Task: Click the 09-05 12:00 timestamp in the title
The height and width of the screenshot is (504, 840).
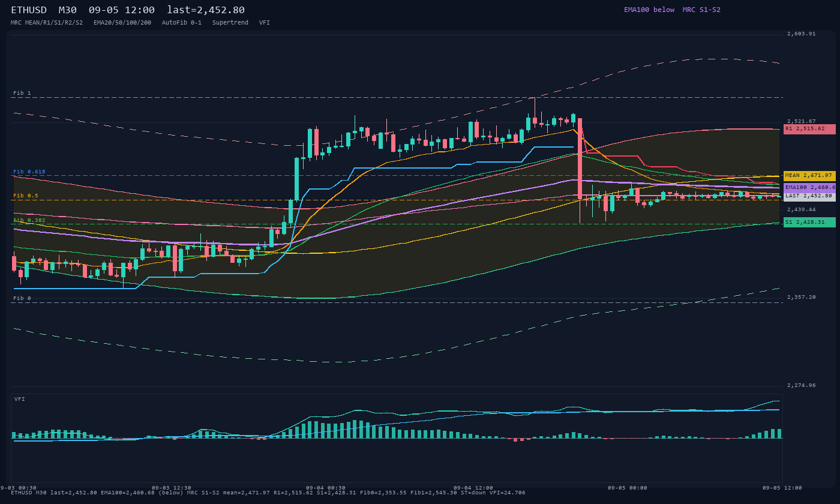Action: click(121, 10)
